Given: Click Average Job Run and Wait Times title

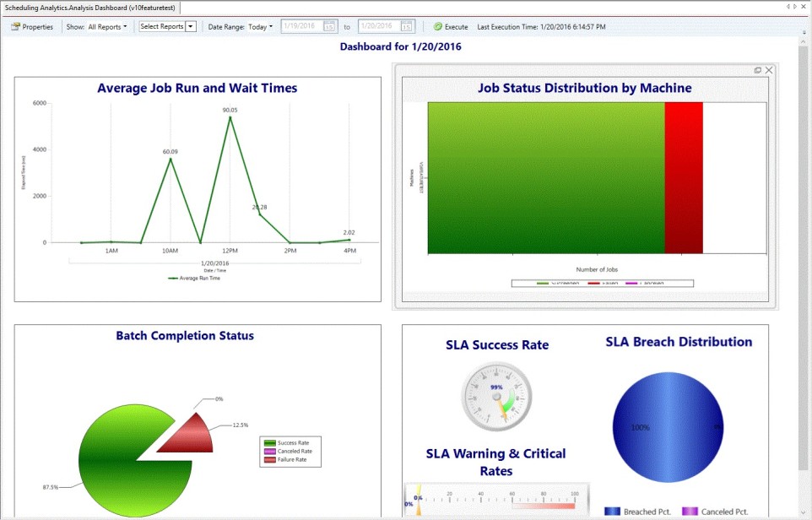Looking at the screenshot, I should pyautogui.click(x=198, y=88).
